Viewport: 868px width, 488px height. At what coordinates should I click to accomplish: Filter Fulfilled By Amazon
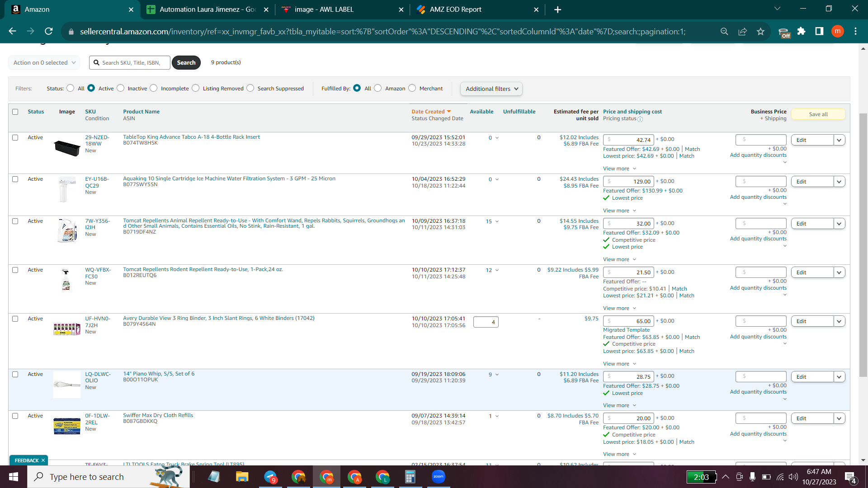tap(378, 88)
